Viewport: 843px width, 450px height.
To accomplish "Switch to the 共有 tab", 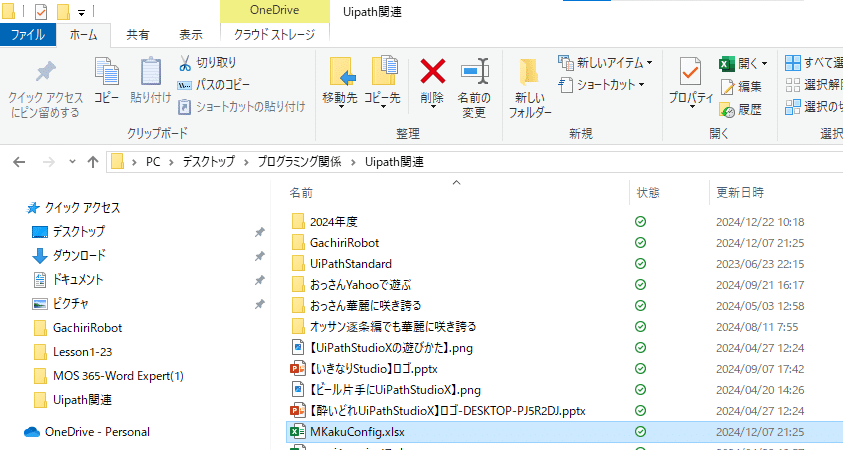I will [x=138, y=35].
